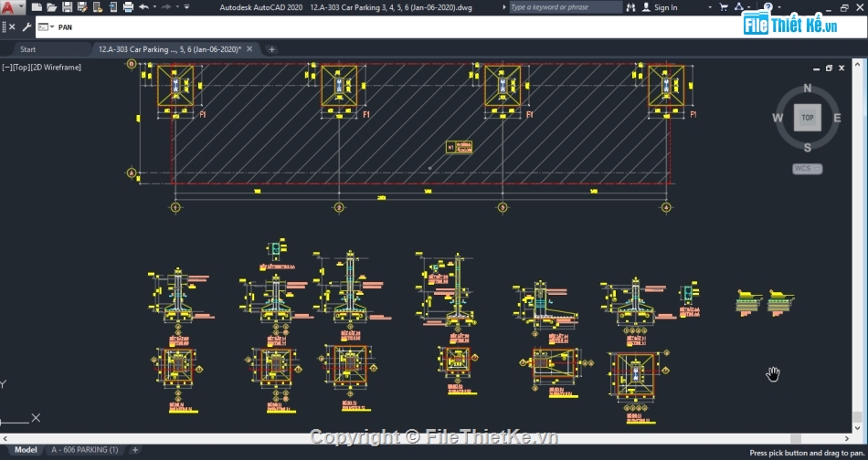This screenshot has width=868, height=460.
Task: Click Save to Web & Mobile icon
Action: pyautogui.click(x=113, y=7)
